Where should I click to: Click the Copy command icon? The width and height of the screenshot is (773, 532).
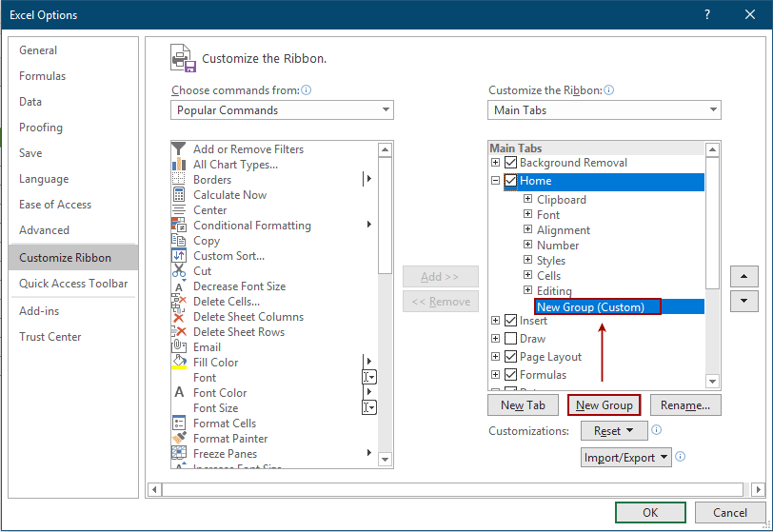pos(178,241)
